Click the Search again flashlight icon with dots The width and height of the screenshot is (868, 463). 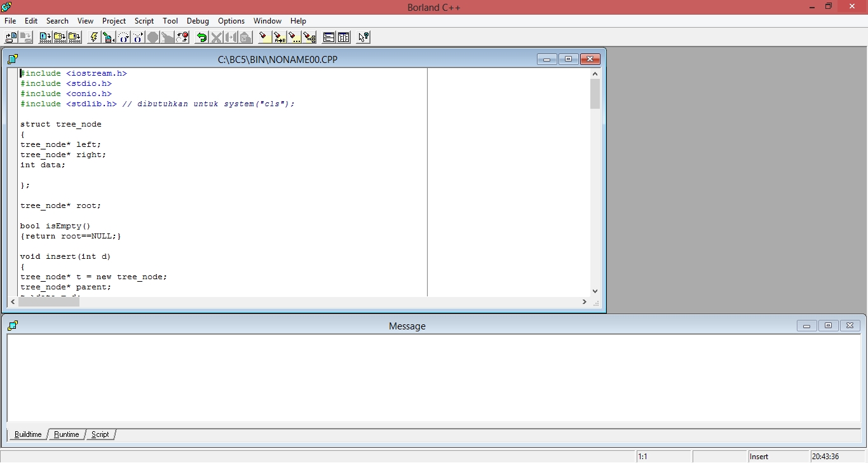coord(294,38)
